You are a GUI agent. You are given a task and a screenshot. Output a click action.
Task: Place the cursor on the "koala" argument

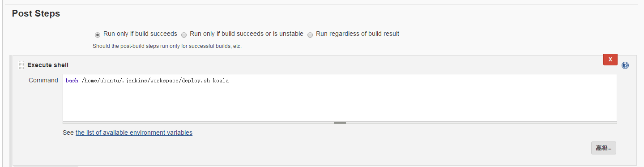coord(221,81)
